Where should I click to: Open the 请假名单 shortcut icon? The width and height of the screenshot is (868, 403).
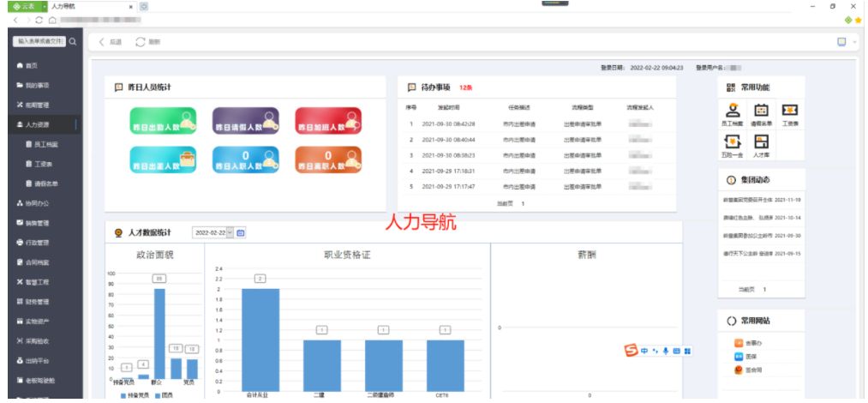tap(761, 116)
